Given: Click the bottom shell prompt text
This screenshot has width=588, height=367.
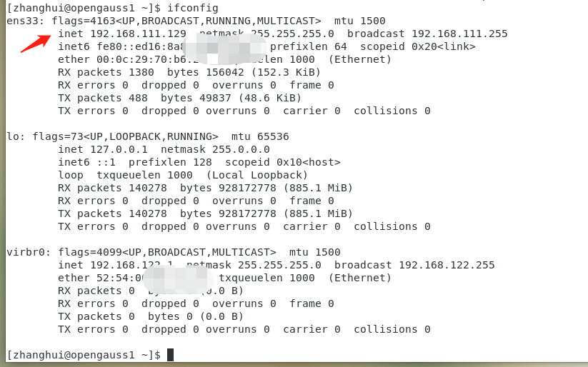Looking at the screenshot, I should (x=83, y=355).
